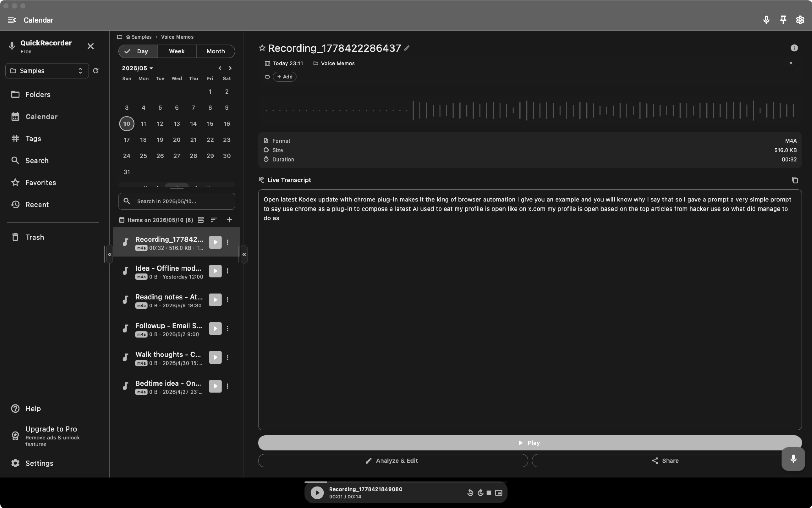
Task: Add a new item with the plus icon
Action: [x=229, y=220]
